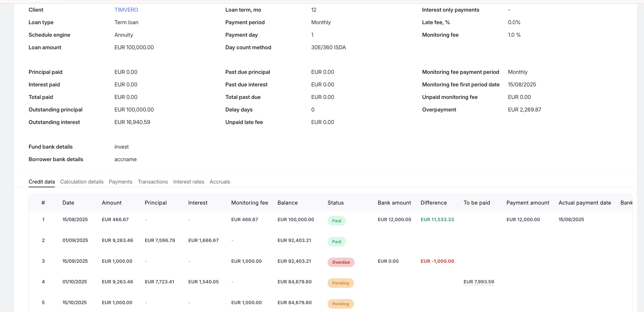The height and width of the screenshot is (312, 644).
Task: Click EUR 11,533.33 difference value
Action: 437,219
